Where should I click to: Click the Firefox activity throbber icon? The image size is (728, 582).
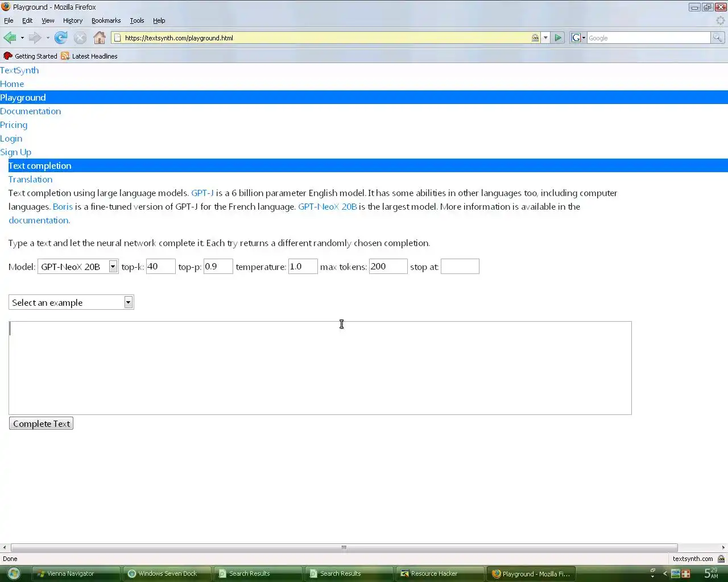[x=721, y=20]
